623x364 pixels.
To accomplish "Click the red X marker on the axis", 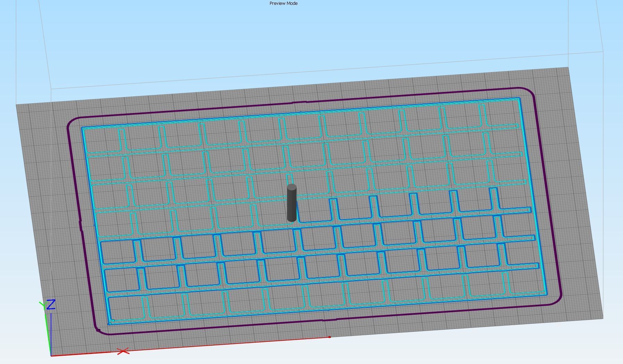I will (123, 352).
